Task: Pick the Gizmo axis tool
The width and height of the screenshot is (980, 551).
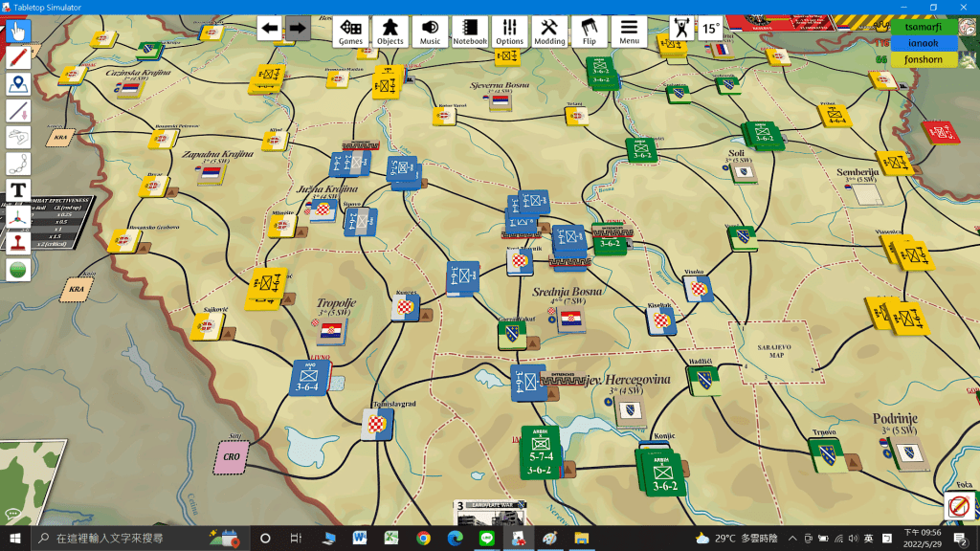Action: pos(18,216)
